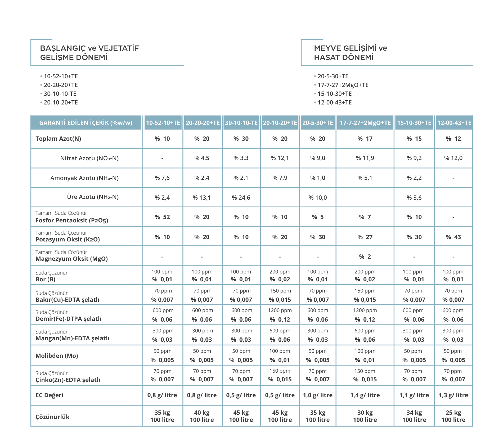
Task: Click the 'Magnezyum Oksit (MgO)' row label
Action: tap(71, 259)
